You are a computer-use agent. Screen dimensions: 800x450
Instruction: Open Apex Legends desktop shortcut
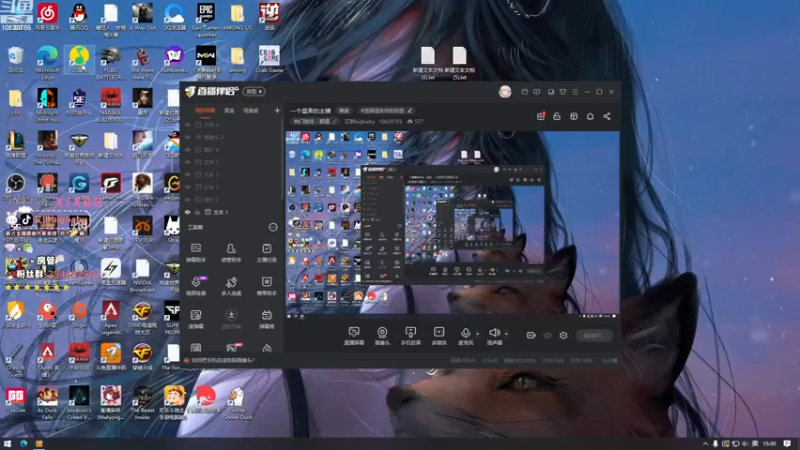pyautogui.click(x=111, y=317)
